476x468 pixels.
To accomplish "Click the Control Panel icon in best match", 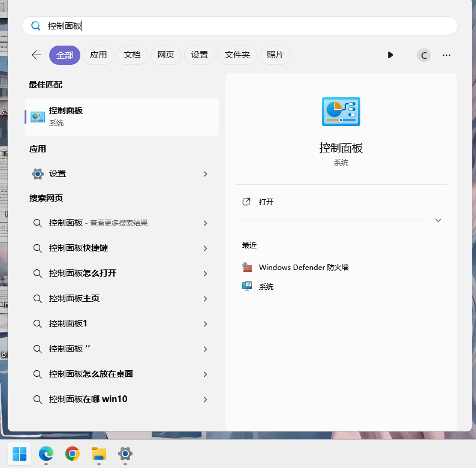I will tap(38, 117).
